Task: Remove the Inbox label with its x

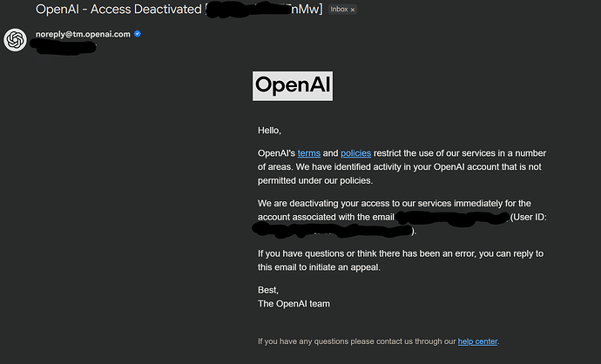Action: tap(353, 10)
